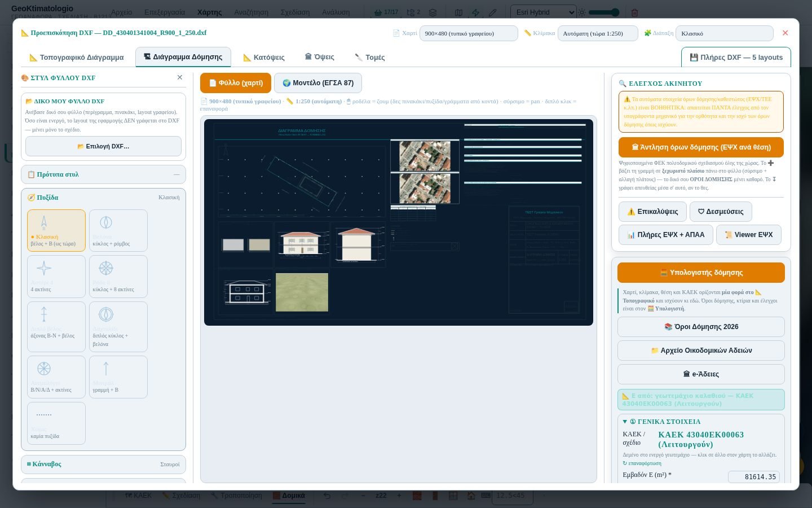Collapse the Πυξίδα section header
Viewport: 812px width, 508px height.
(x=103, y=198)
